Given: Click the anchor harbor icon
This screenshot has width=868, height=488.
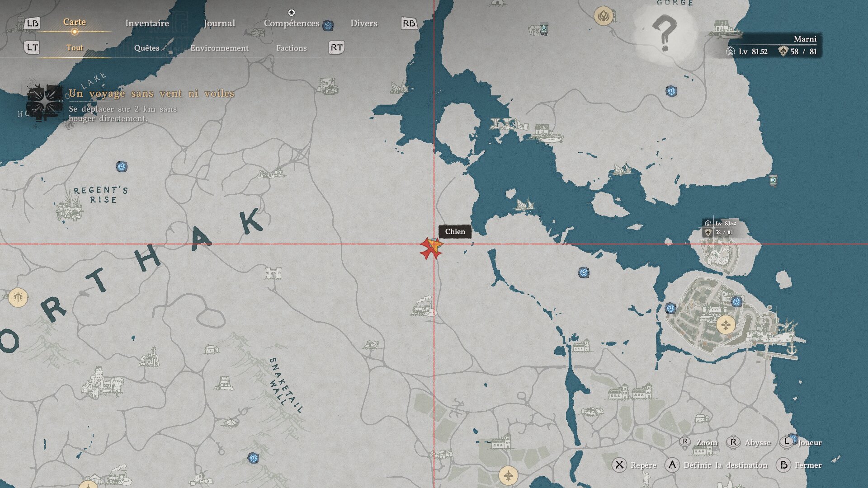Looking at the screenshot, I should click(792, 348).
